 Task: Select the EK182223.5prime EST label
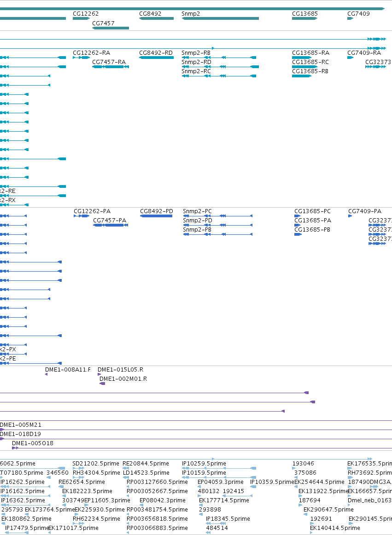(x=87, y=491)
